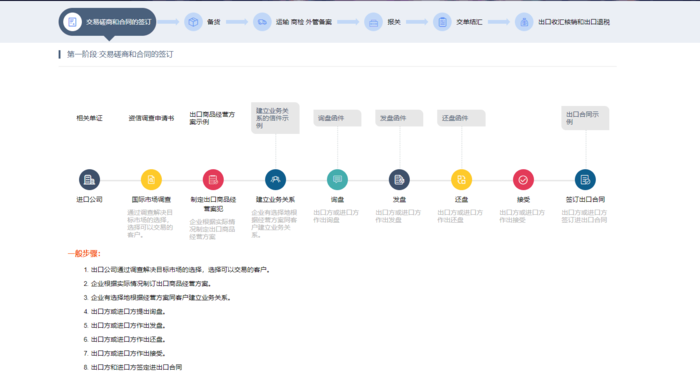
Task: Open the 建立业务关系的信件示例 box
Action: tap(275, 118)
